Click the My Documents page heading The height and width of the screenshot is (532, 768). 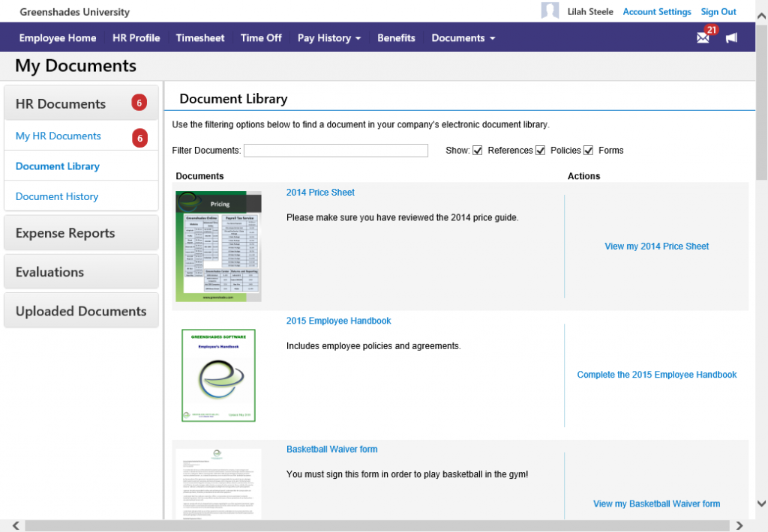point(76,66)
